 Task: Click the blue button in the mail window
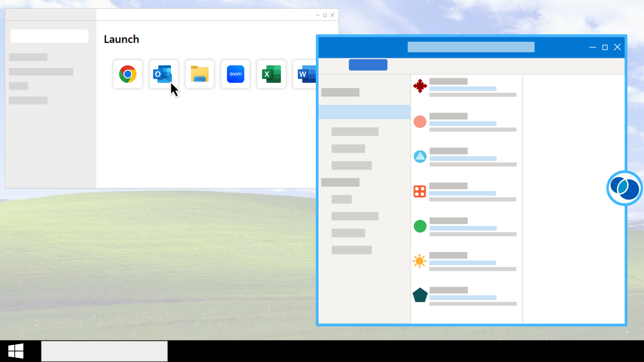pyautogui.click(x=368, y=65)
